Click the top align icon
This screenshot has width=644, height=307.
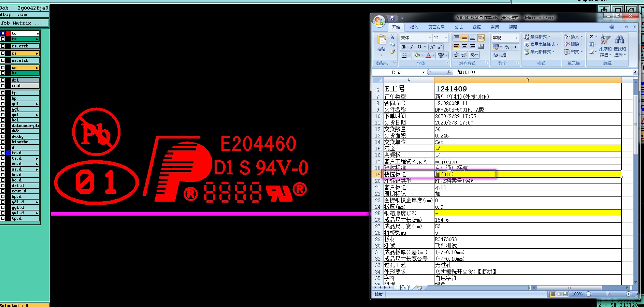pyautogui.click(x=456, y=38)
